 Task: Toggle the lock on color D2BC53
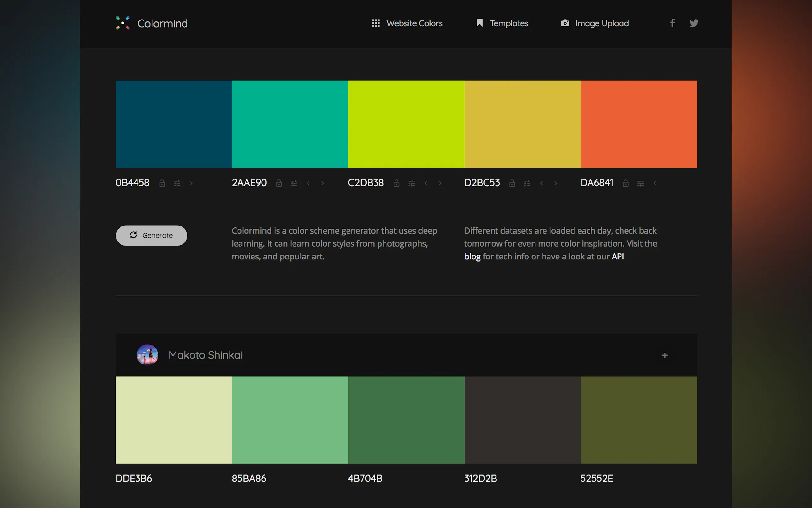(x=512, y=183)
